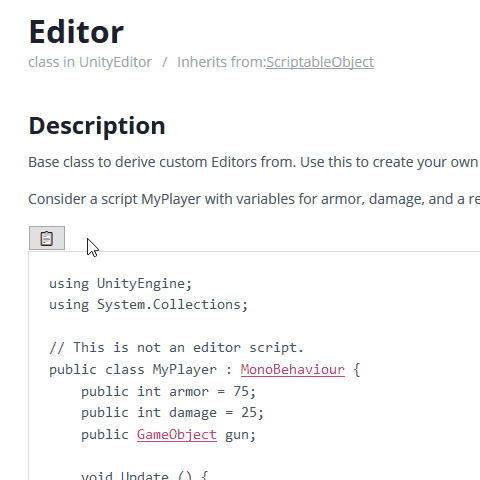Click the 'Inherits from:' label
The height and width of the screenshot is (480, 480).
point(221,62)
